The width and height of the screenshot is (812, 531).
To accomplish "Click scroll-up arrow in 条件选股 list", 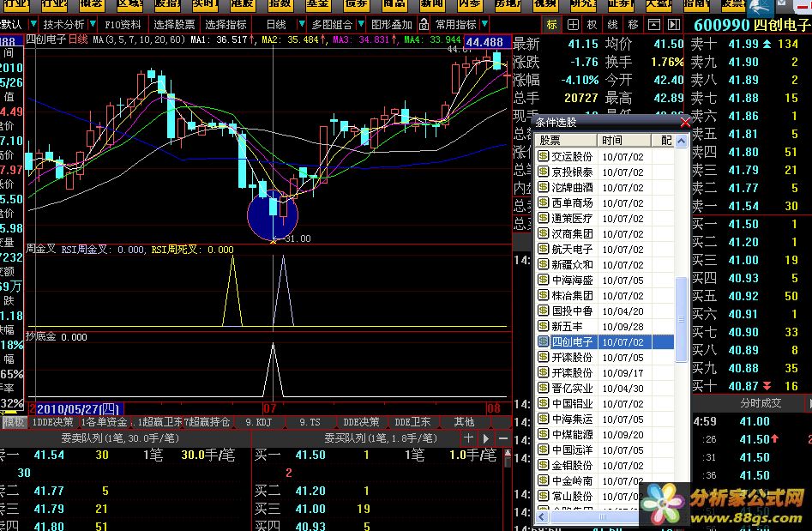I will tap(682, 141).
